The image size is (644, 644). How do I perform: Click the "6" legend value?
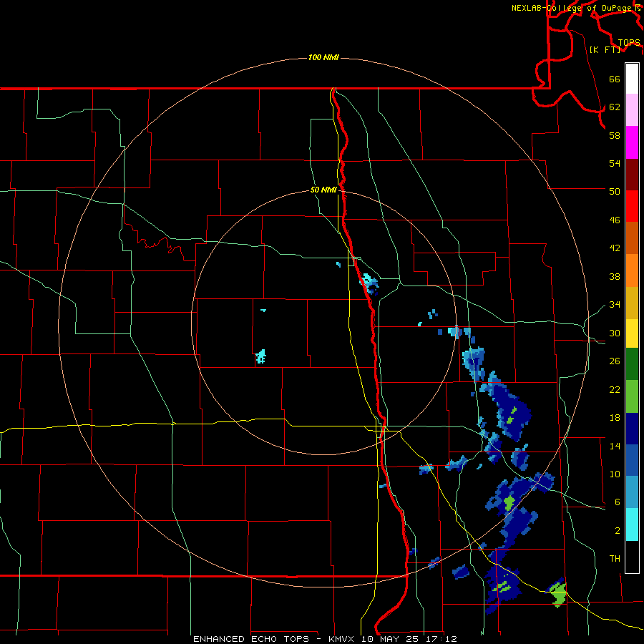click(x=618, y=502)
